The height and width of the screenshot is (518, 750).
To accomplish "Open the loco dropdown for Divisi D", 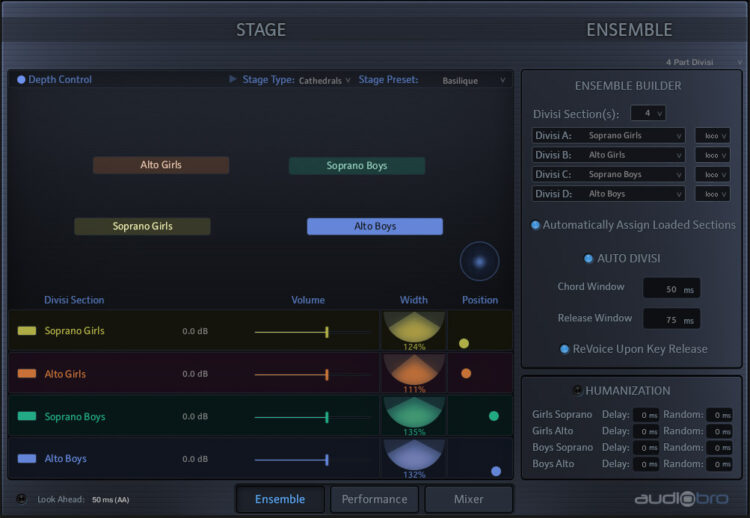I will click(x=713, y=194).
